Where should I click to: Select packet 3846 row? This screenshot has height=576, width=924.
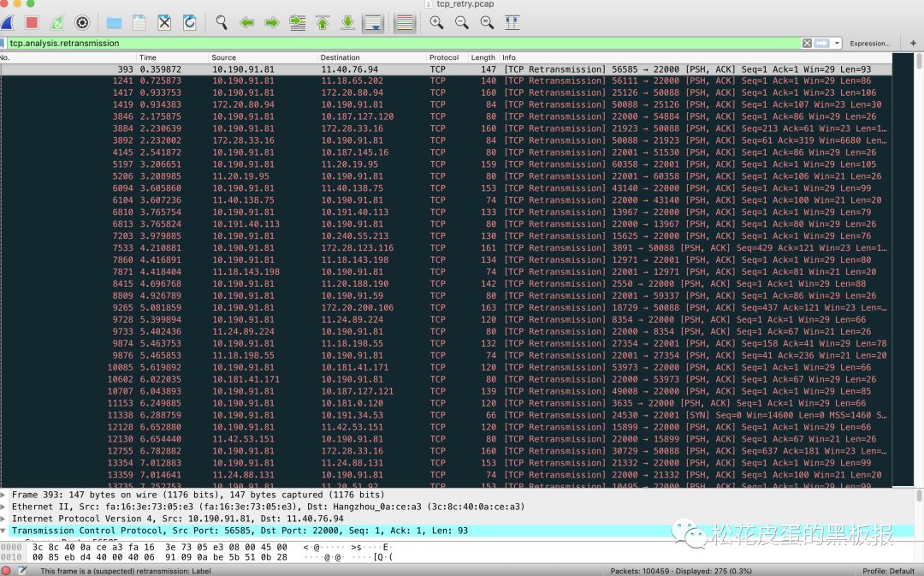pos(446,116)
